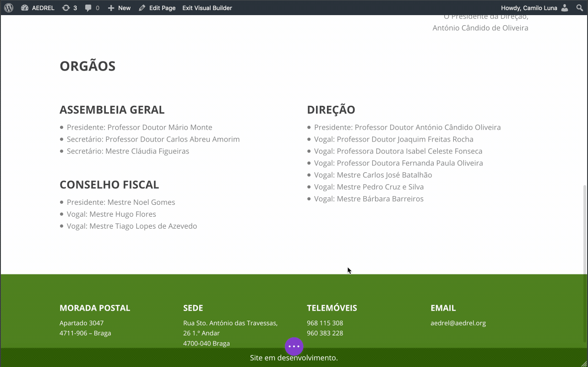The image size is (588, 367).
Task: Click the aedrel@aedrel.org email address
Action: coord(458,323)
